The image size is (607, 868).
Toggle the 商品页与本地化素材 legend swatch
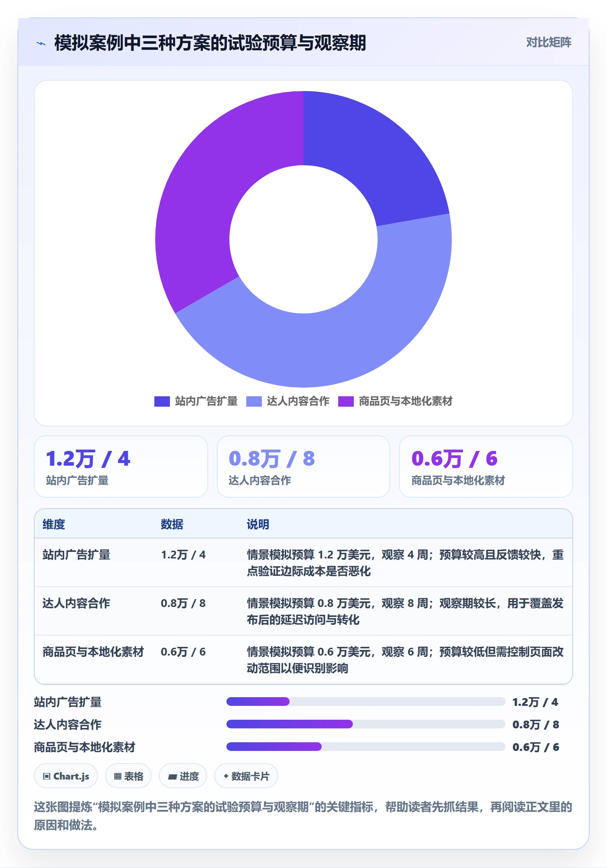point(346,401)
